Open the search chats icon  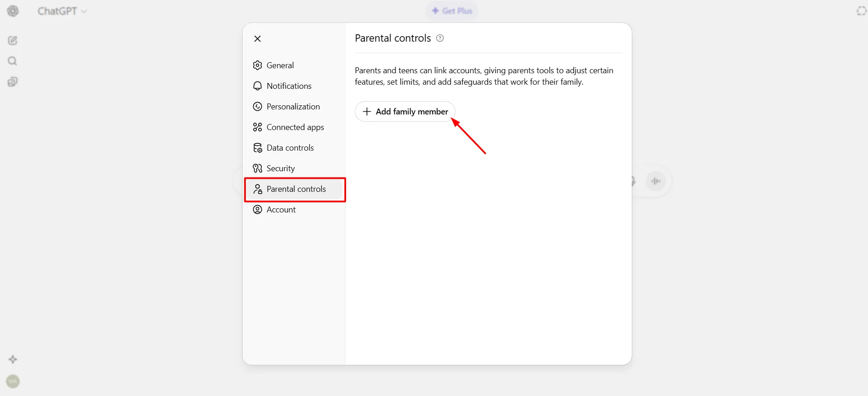pos(13,61)
